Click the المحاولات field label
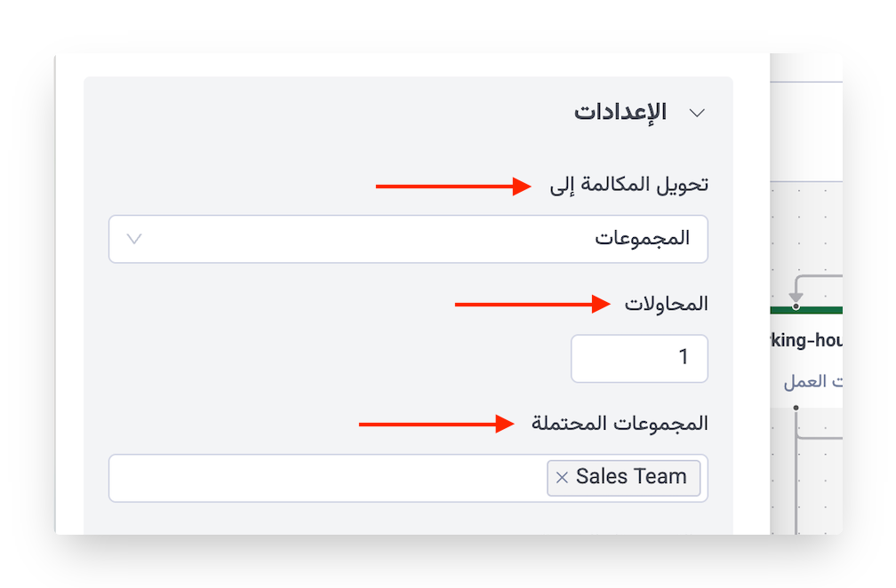 [x=666, y=304]
